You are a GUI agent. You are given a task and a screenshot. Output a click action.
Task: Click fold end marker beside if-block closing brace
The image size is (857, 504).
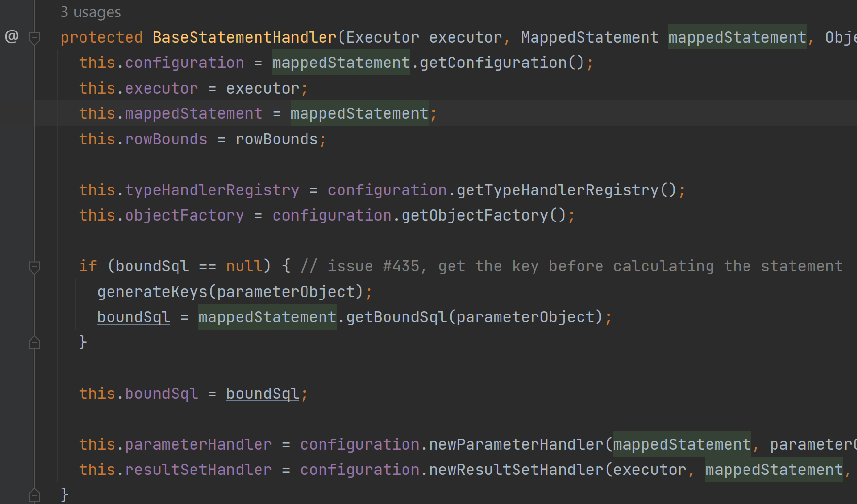34,343
